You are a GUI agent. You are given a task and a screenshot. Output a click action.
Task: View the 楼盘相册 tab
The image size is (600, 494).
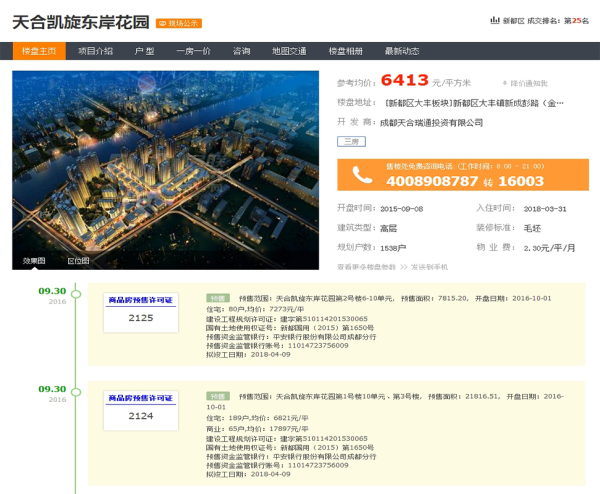[x=345, y=51]
